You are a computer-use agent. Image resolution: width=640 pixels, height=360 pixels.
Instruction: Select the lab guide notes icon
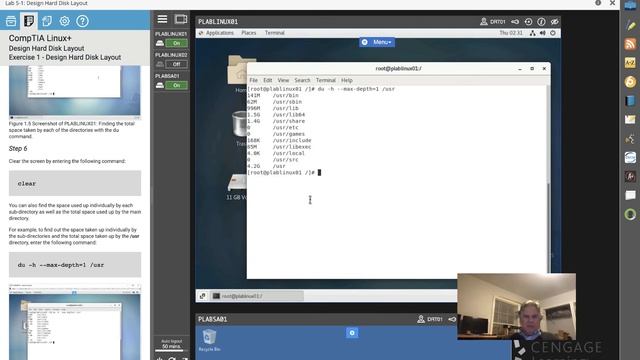(x=29, y=21)
